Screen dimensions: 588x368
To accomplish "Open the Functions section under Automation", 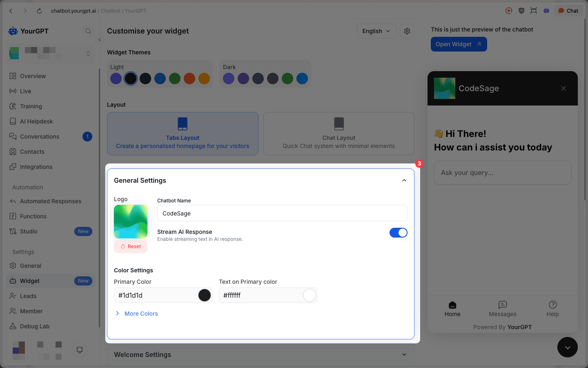I will [x=33, y=216].
